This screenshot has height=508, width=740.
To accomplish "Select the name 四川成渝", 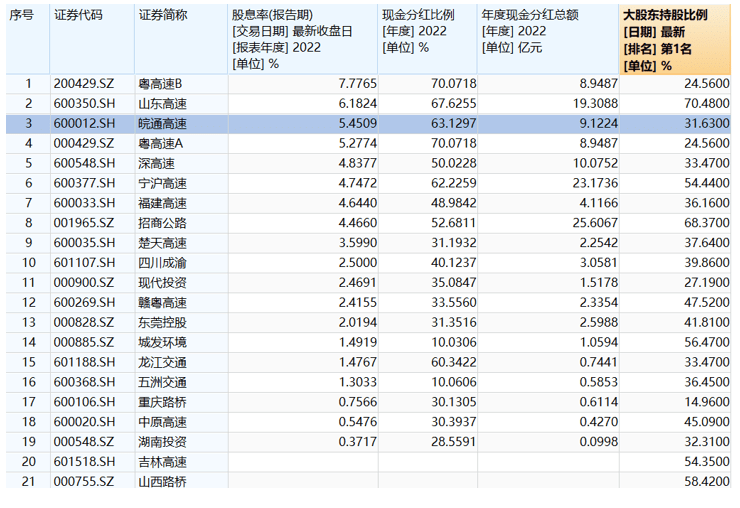I will click(x=163, y=262).
